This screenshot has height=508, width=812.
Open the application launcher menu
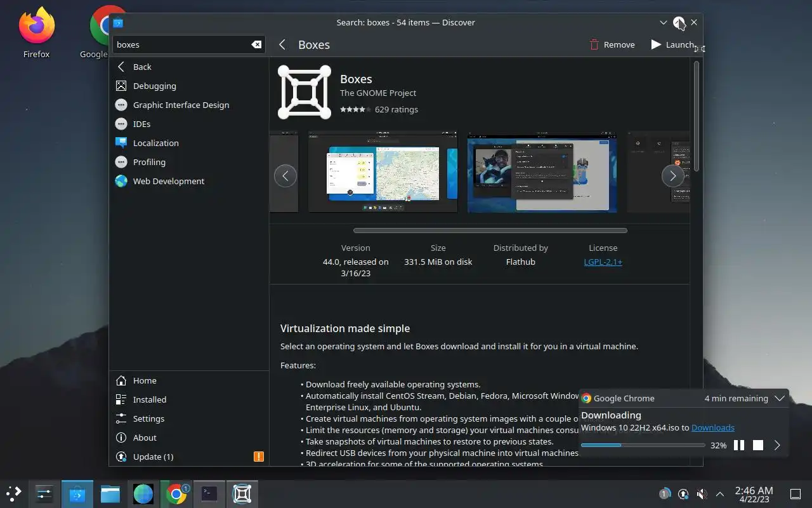14,493
